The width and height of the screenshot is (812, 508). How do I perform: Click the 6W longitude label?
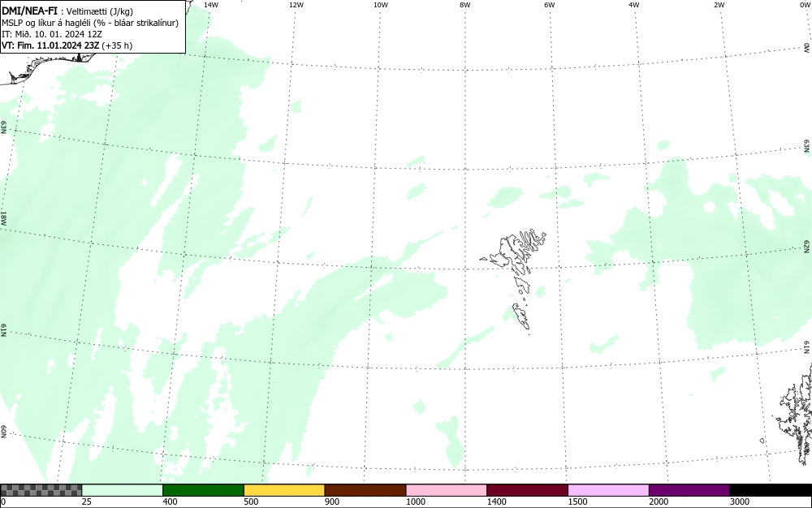pyautogui.click(x=549, y=5)
